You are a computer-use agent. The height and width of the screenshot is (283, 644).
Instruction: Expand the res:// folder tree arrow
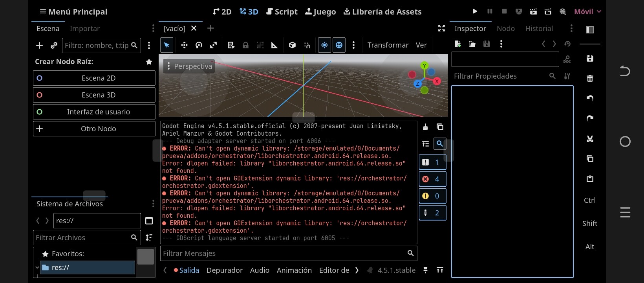[x=37, y=268]
